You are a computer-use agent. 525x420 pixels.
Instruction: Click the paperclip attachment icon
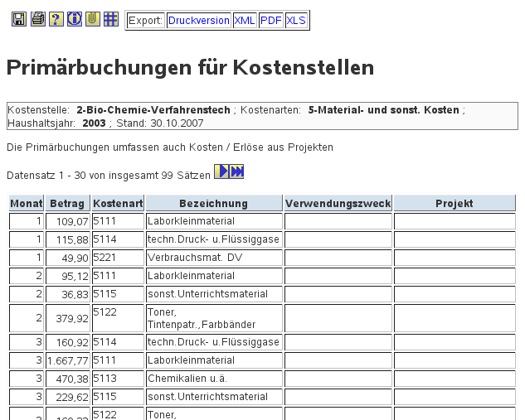(92, 19)
